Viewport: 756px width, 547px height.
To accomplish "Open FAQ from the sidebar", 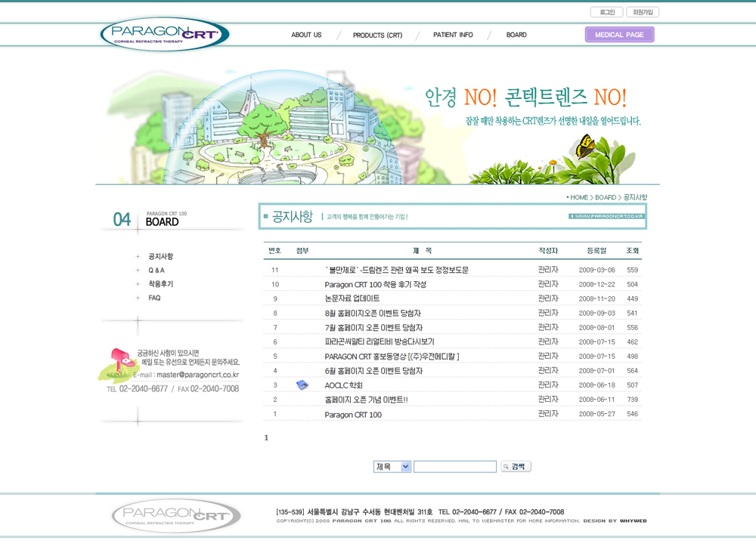I will click(154, 298).
